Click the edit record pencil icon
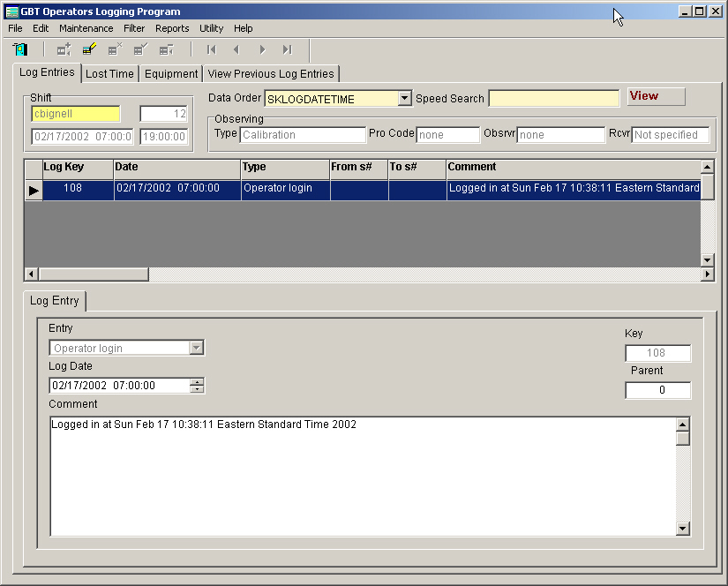The width and height of the screenshot is (728, 586). click(89, 49)
